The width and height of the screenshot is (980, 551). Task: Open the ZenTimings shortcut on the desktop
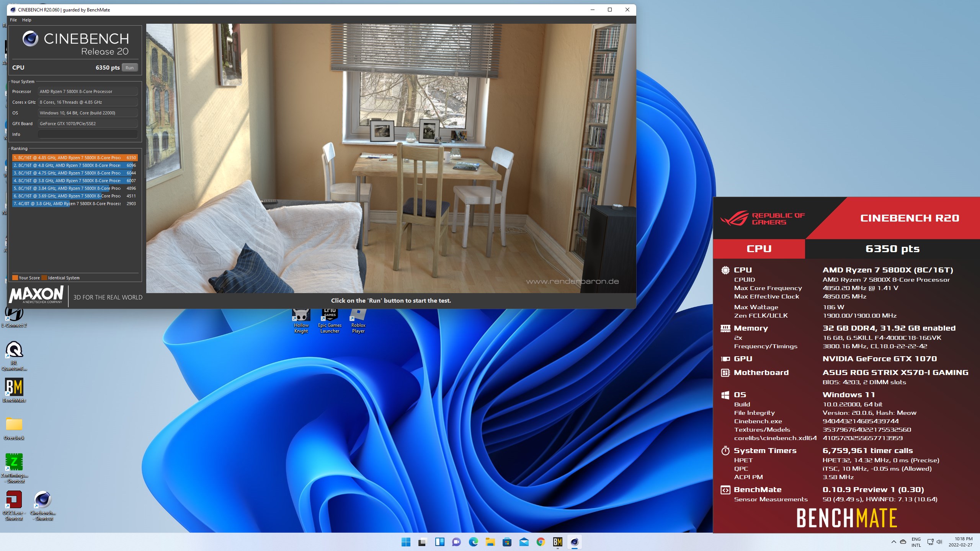coord(14,468)
